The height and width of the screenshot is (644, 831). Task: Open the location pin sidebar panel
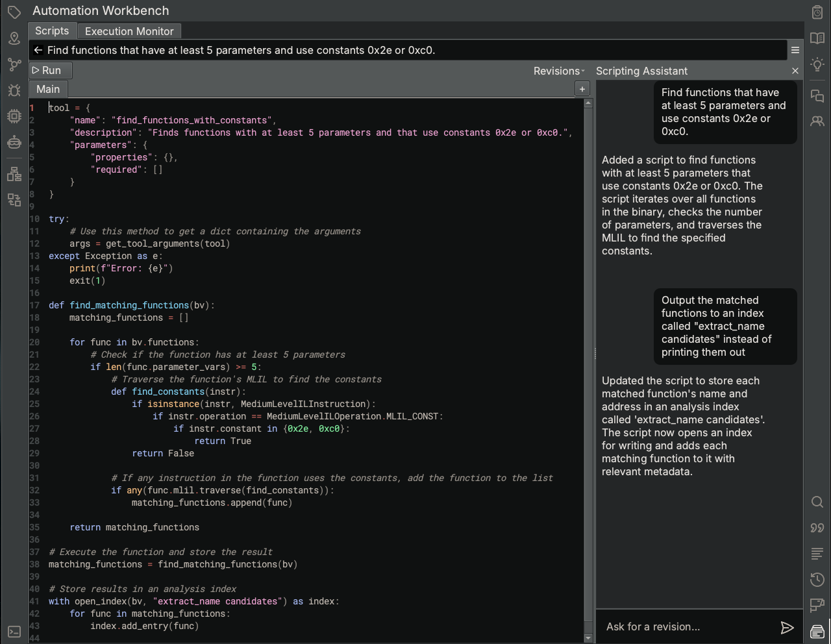click(14, 38)
